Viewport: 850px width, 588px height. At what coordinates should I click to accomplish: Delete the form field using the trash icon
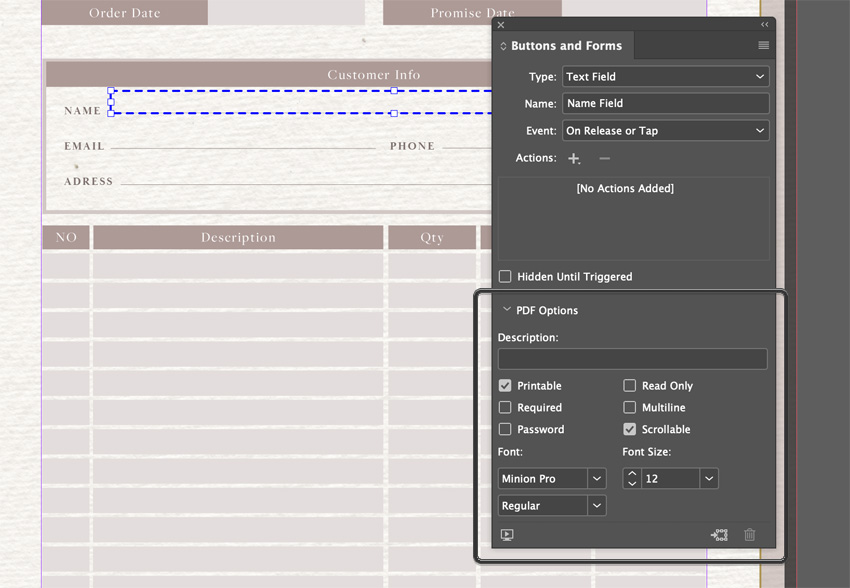tap(750, 535)
